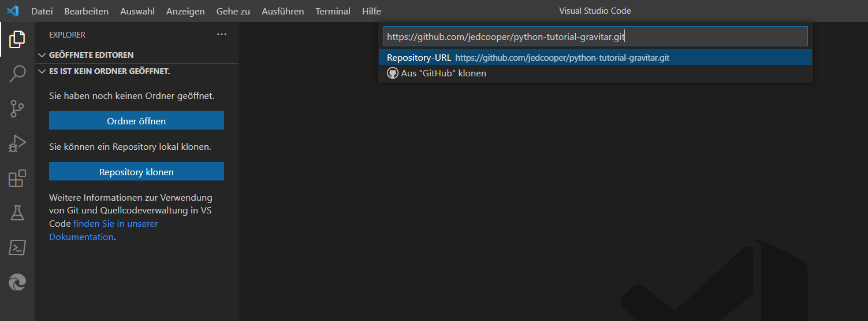
Task: Click the repository URL input field
Action: [595, 36]
